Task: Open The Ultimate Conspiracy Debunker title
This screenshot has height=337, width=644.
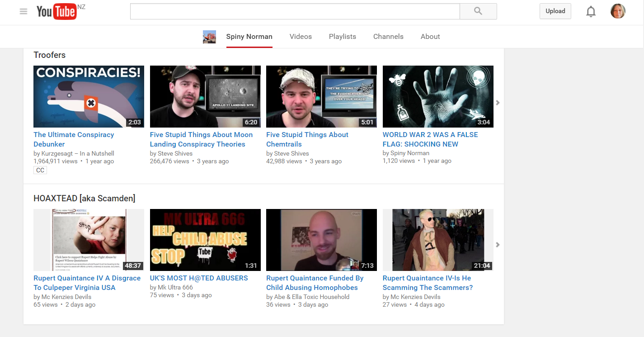Action: pyautogui.click(x=74, y=139)
